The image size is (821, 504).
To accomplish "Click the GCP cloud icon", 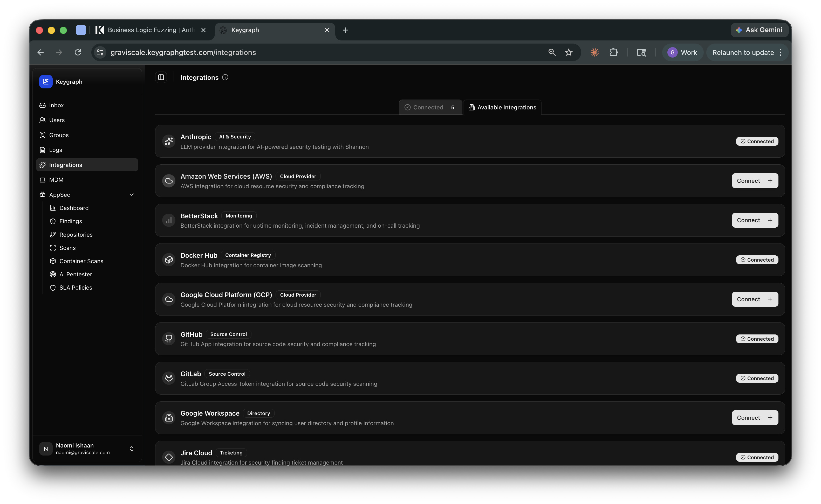I will tap(169, 299).
